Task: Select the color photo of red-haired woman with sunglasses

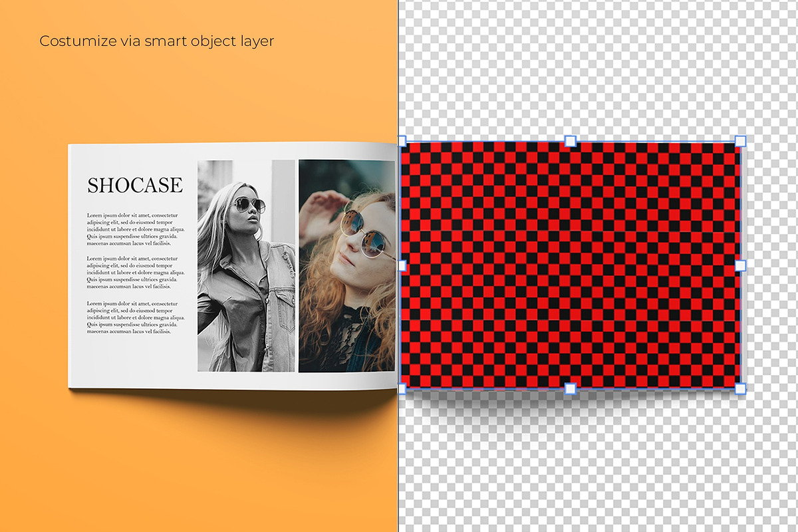Action: (x=347, y=266)
